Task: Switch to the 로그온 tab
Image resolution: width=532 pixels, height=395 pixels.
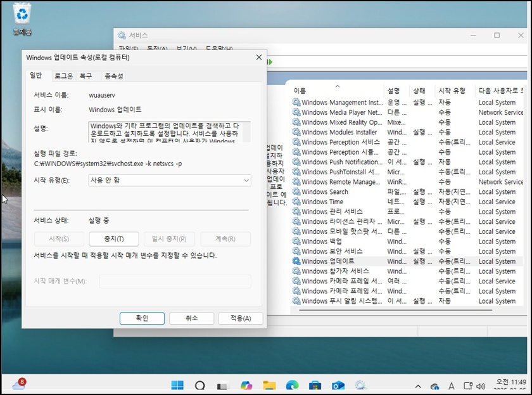Action: click(64, 76)
